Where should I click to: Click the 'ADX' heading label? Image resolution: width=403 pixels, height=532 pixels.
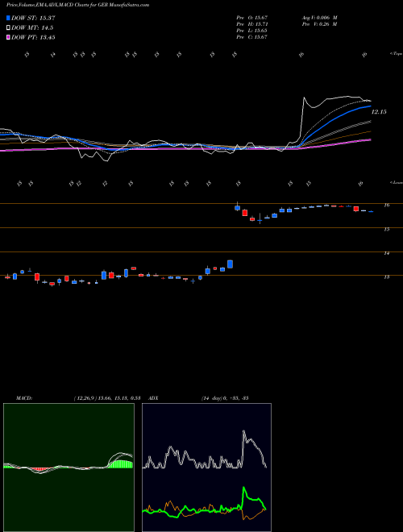[153, 398]
